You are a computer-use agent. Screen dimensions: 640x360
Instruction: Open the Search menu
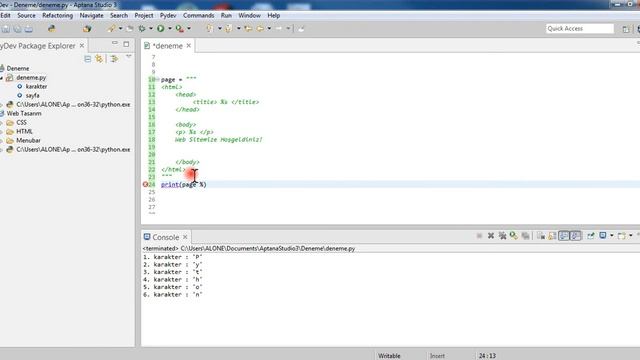(x=119, y=16)
